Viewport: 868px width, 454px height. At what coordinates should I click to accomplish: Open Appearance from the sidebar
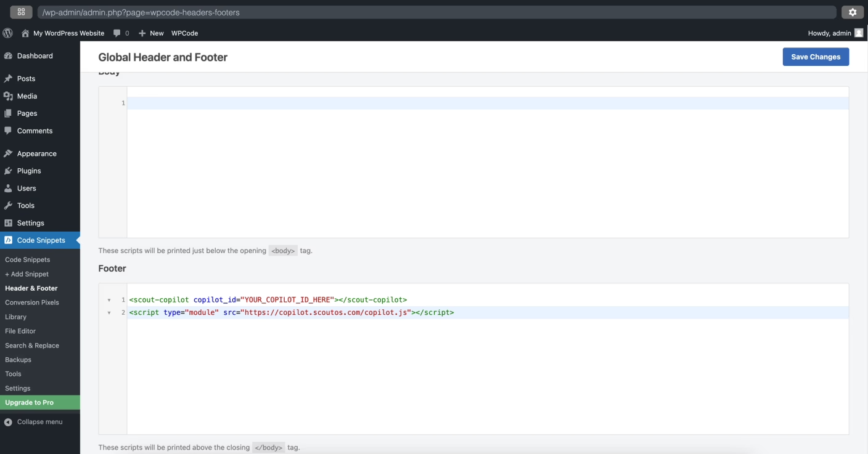click(36, 153)
